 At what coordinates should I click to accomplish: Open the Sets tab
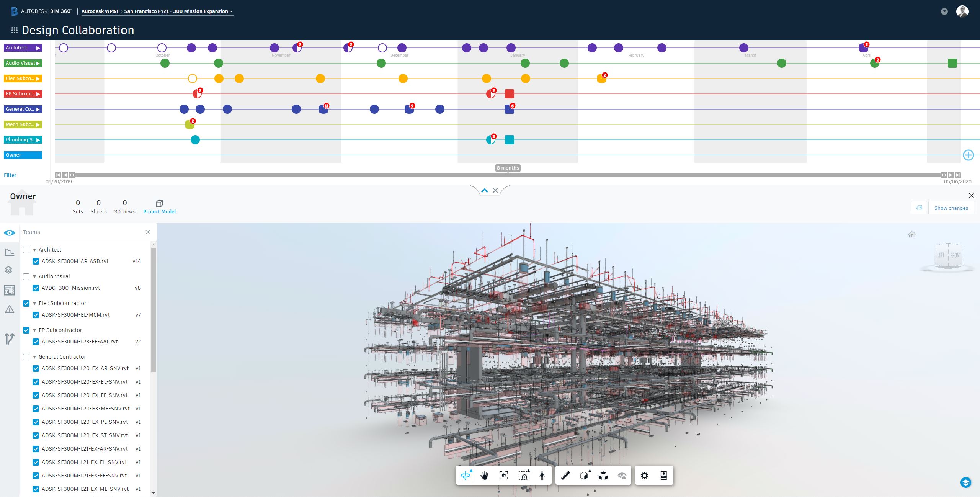pyautogui.click(x=78, y=207)
